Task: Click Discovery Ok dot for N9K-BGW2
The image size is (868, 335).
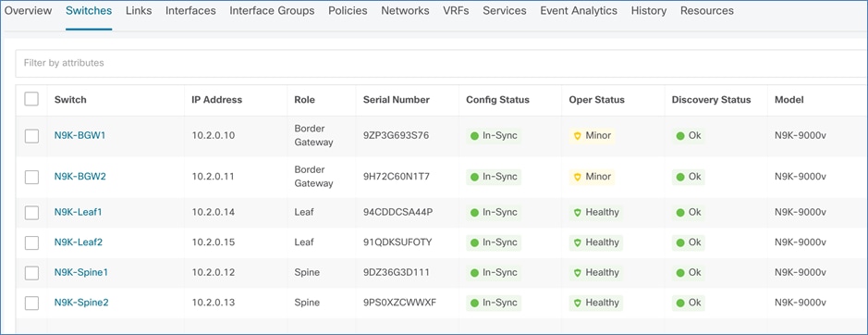Action: tap(680, 177)
